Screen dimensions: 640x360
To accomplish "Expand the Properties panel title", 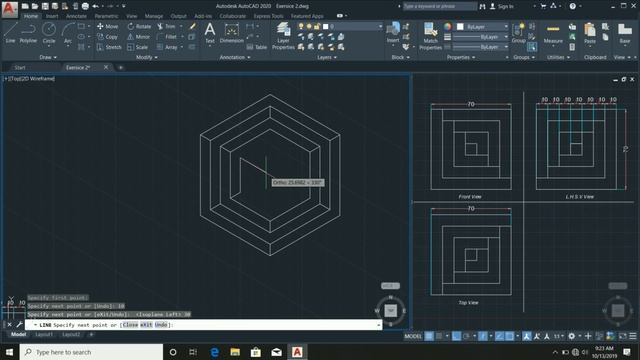I will [461, 57].
